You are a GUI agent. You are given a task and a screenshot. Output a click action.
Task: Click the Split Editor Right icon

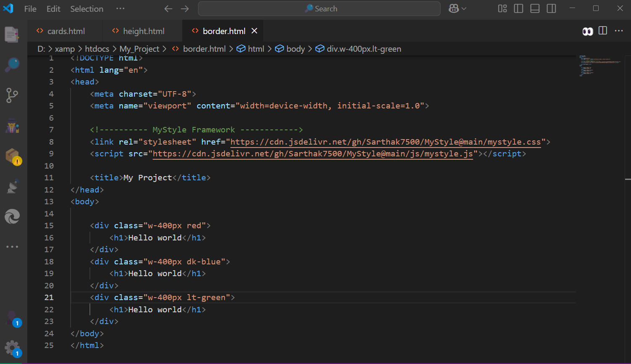coord(602,31)
